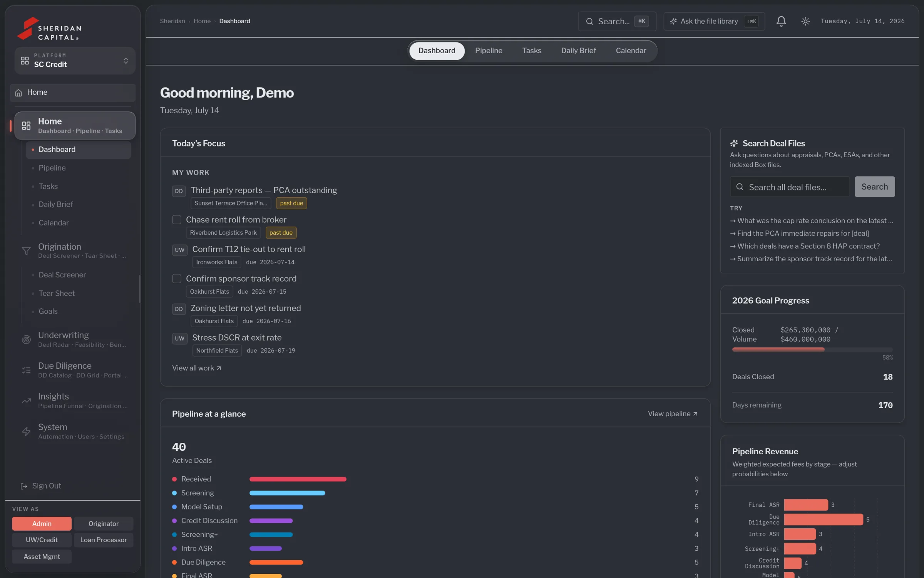Expand the System sidebar section
This screenshot has width=924, height=578.
click(x=75, y=432)
